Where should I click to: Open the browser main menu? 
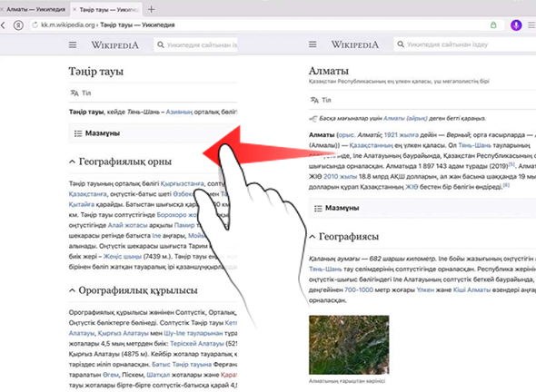click(x=531, y=24)
